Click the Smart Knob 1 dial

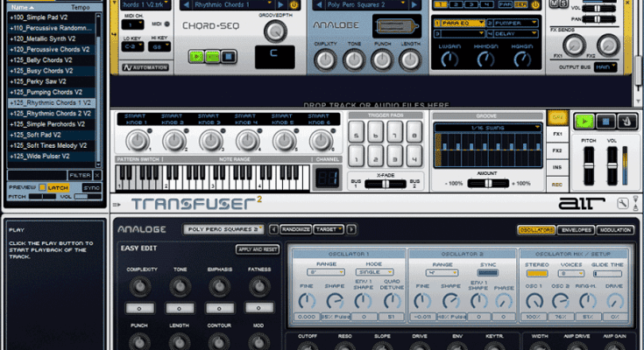pos(138,139)
